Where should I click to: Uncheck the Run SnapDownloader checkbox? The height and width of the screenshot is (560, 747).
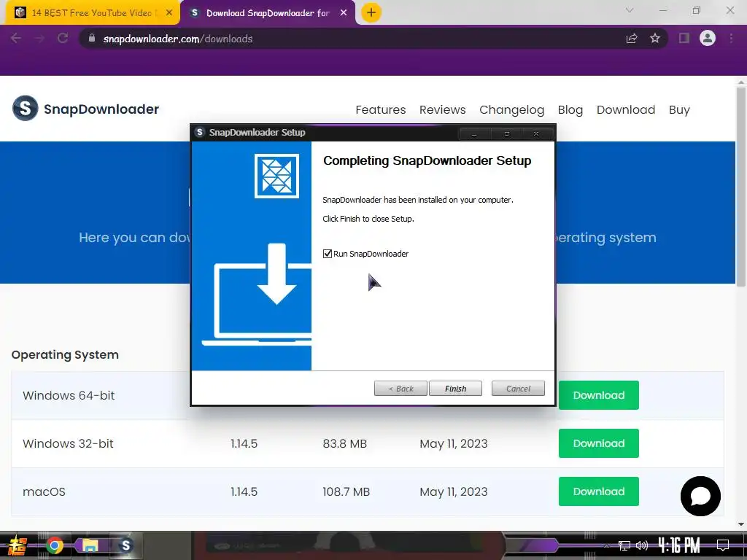pyautogui.click(x=328, y=254)
